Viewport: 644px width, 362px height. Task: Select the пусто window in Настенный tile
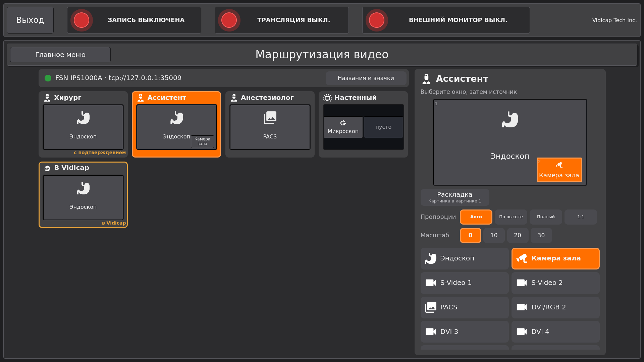coord(383,127)
